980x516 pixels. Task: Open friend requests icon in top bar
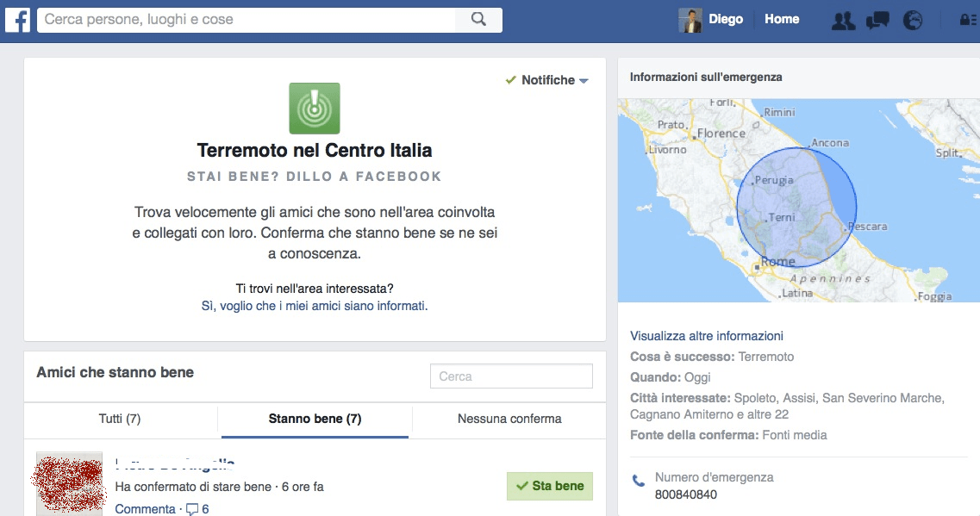843,20
